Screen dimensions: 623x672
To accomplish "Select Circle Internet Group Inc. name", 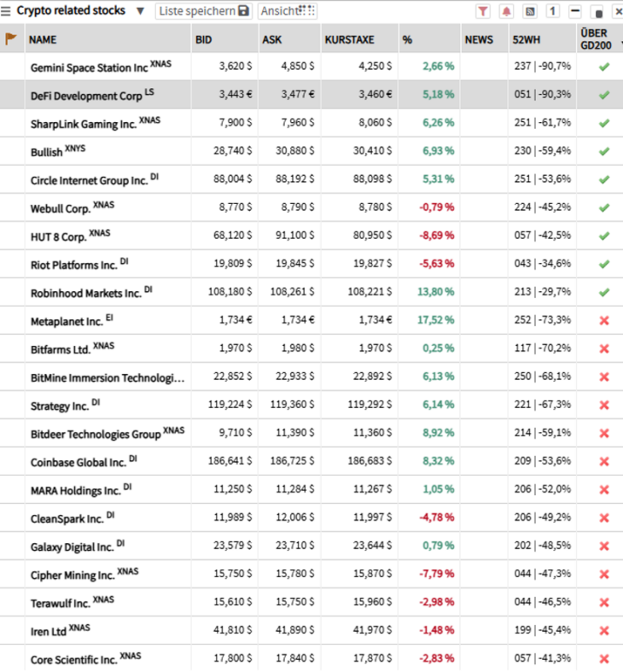I will [89, 181].
